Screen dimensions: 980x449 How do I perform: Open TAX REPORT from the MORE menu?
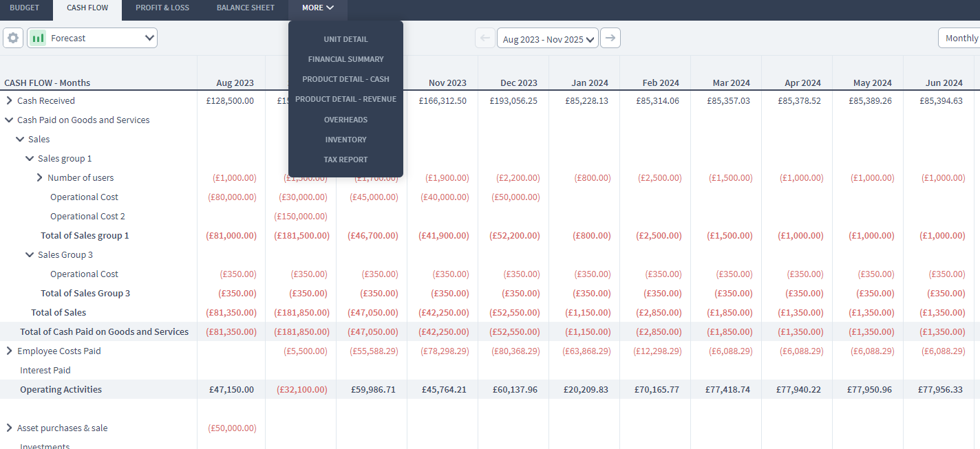click(345, 160)
